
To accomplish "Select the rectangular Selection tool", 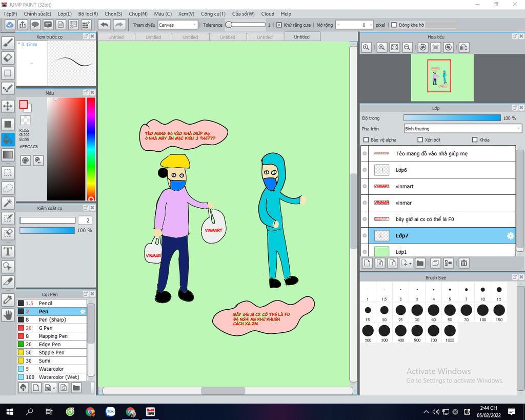I will 8,173.
